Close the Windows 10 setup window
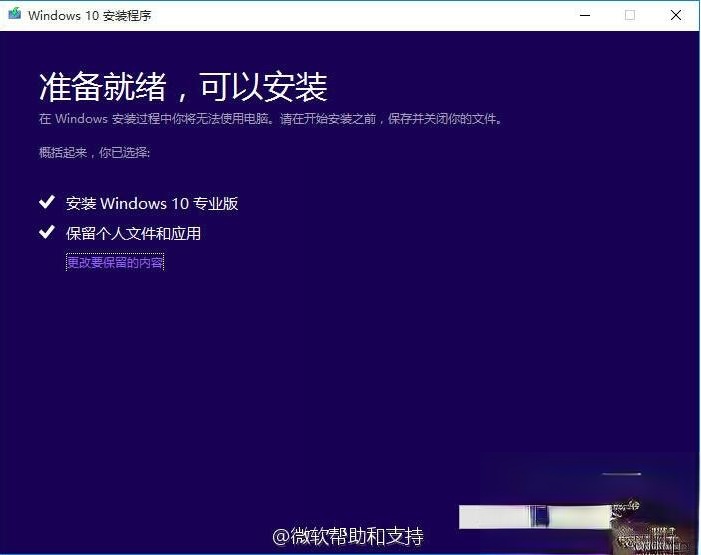Viewport: 701px width, 555px height. click(676, 15)
